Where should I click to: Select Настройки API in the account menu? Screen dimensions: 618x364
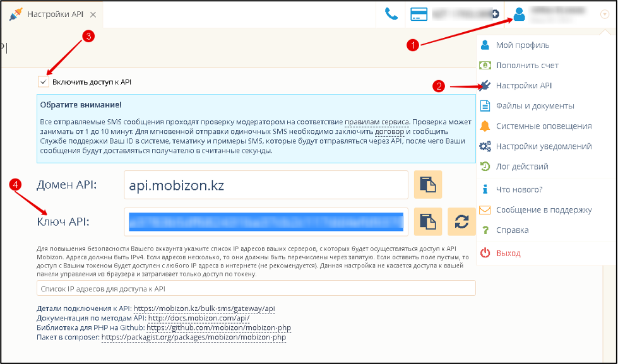(524, 86)
